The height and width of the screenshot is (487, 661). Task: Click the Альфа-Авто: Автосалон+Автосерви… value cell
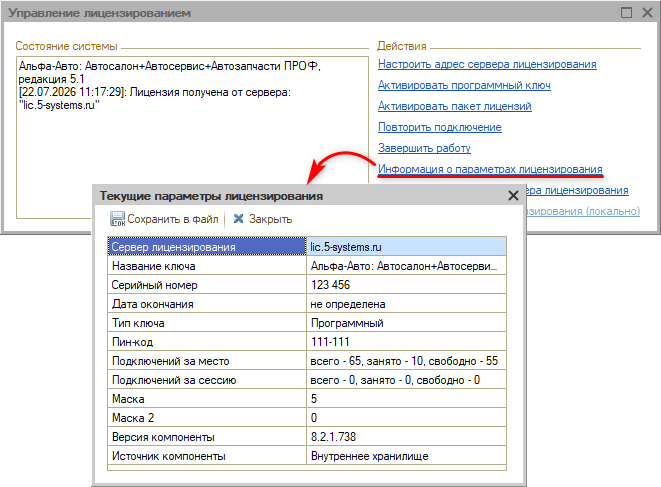[406, 266]
